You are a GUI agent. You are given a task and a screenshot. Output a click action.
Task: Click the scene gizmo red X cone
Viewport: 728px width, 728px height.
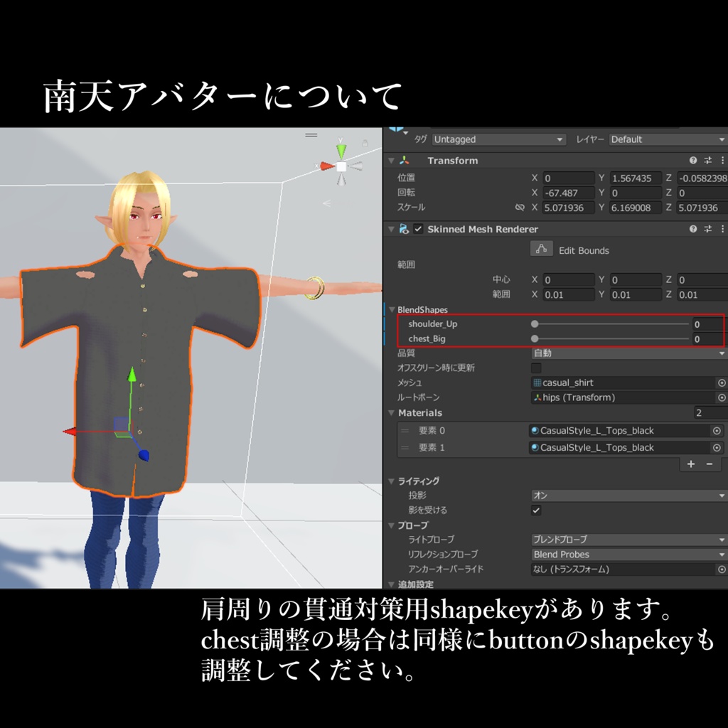pyautogui.click(x=327, y=166)
